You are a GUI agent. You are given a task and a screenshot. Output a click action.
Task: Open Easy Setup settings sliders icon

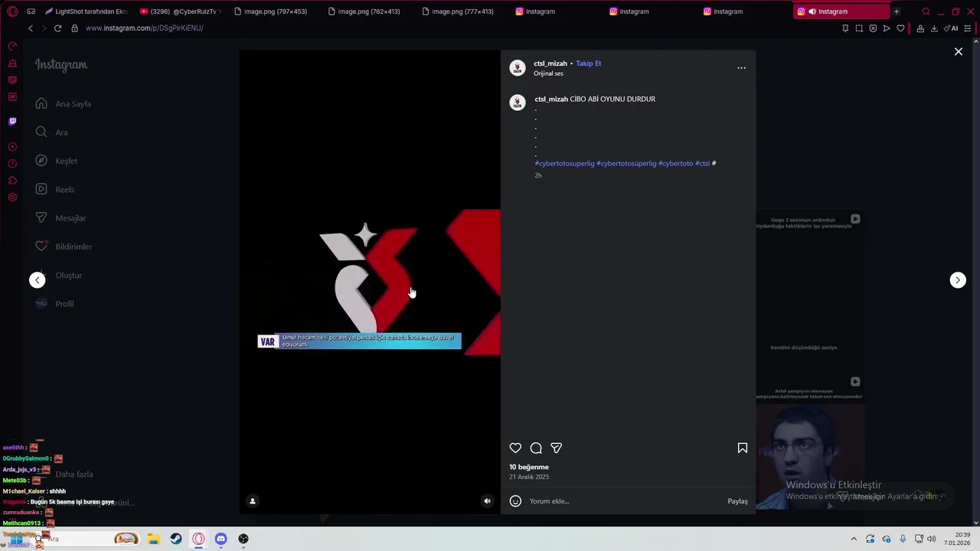click(x=968, y=28)
